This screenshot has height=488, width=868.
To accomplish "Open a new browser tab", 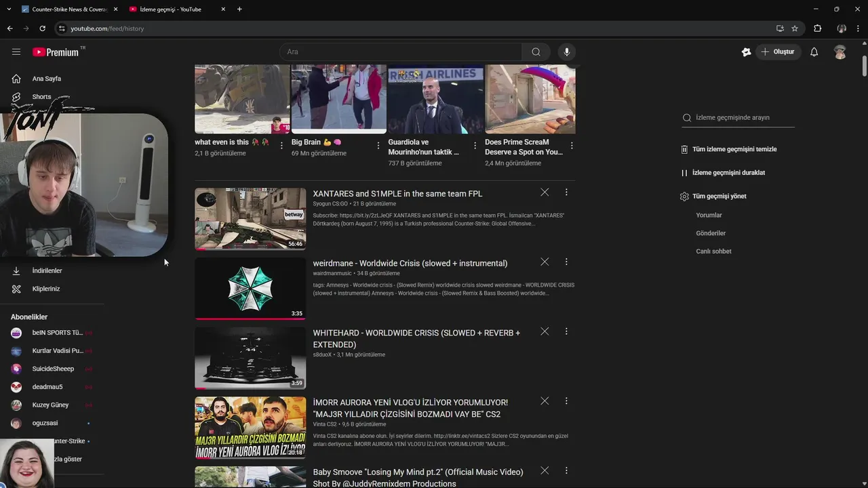I will coord(239,9).
